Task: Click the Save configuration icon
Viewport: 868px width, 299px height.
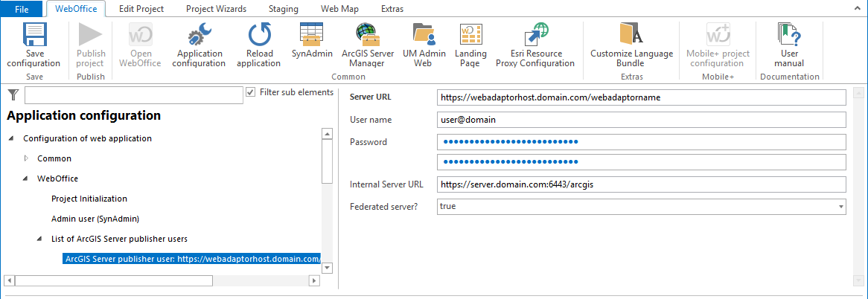Action: [33, 36]
